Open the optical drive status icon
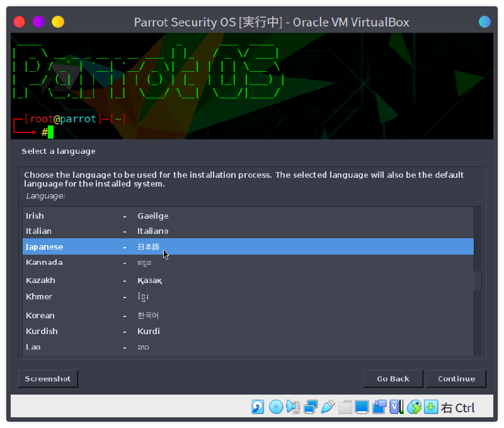 pos(275,407)
